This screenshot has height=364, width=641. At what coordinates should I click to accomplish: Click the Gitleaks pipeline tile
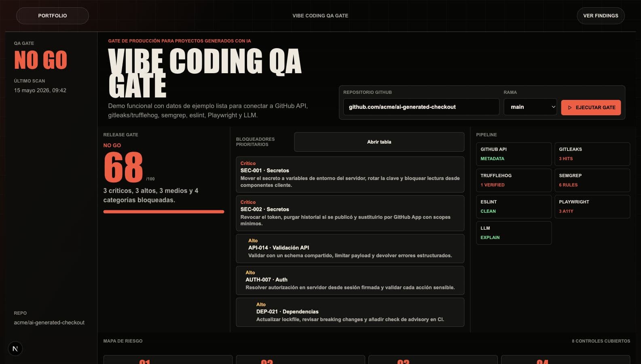point(592,154)
